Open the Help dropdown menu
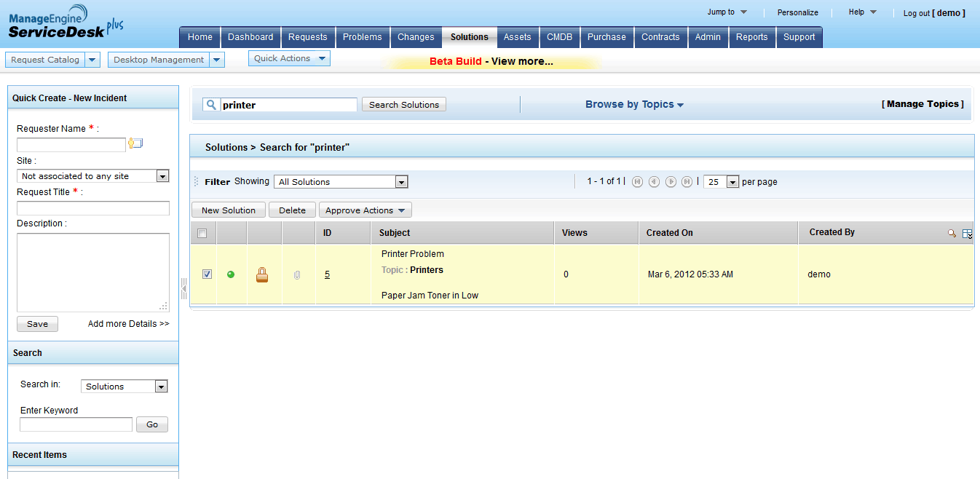Image resolution: width=980 pixels, height=479 pixels. (x=862, y=12)
